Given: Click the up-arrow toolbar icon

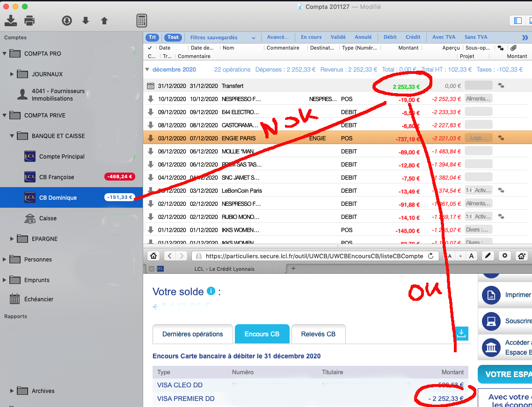Looking at the screenshot, I should 104,21.
